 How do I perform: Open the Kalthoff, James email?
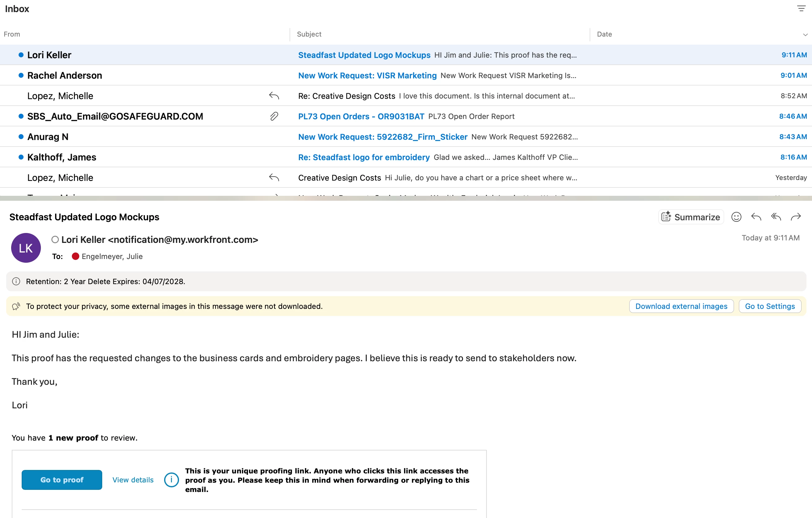[364, 157]
